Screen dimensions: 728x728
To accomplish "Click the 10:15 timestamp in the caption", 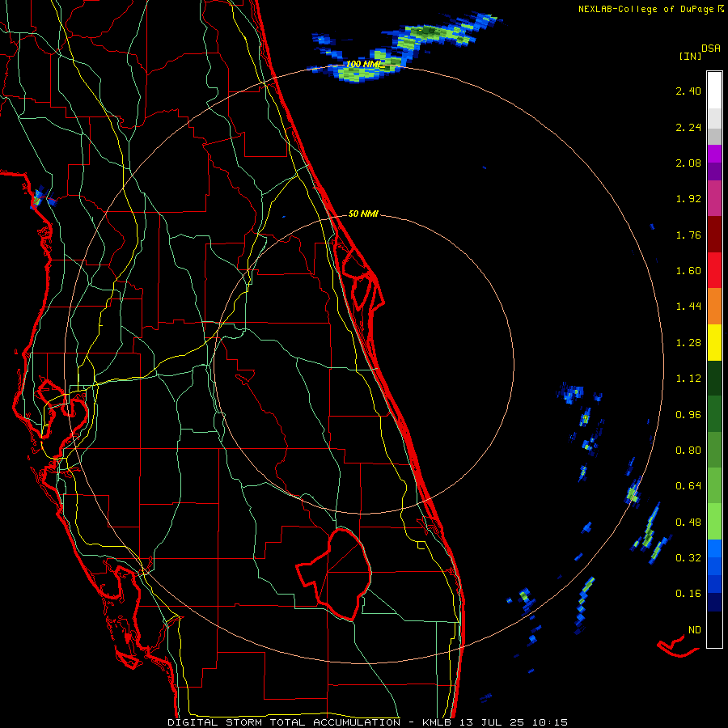I will [x=550, y=722].
